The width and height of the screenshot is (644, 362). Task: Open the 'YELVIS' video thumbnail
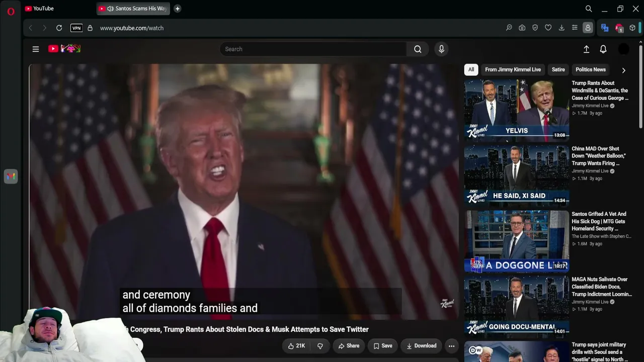[517, 110]
